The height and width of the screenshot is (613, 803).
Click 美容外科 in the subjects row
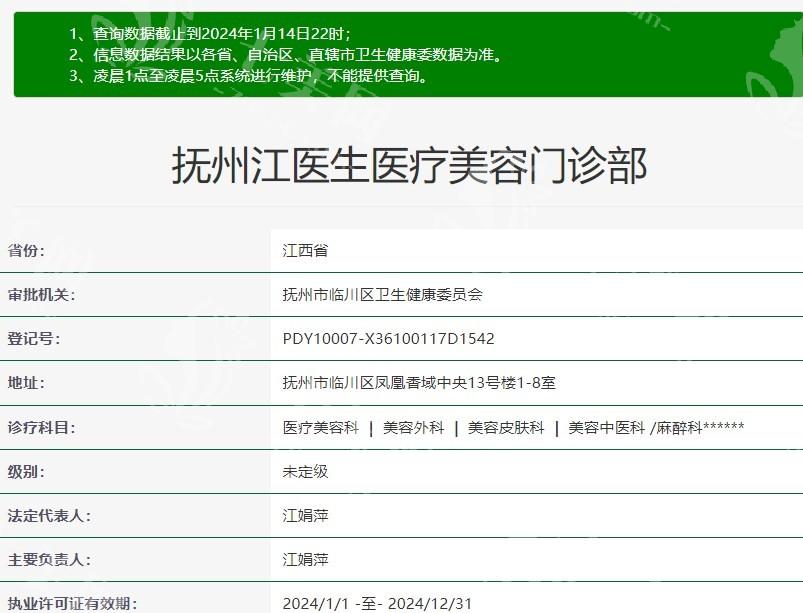coord(414,428)
